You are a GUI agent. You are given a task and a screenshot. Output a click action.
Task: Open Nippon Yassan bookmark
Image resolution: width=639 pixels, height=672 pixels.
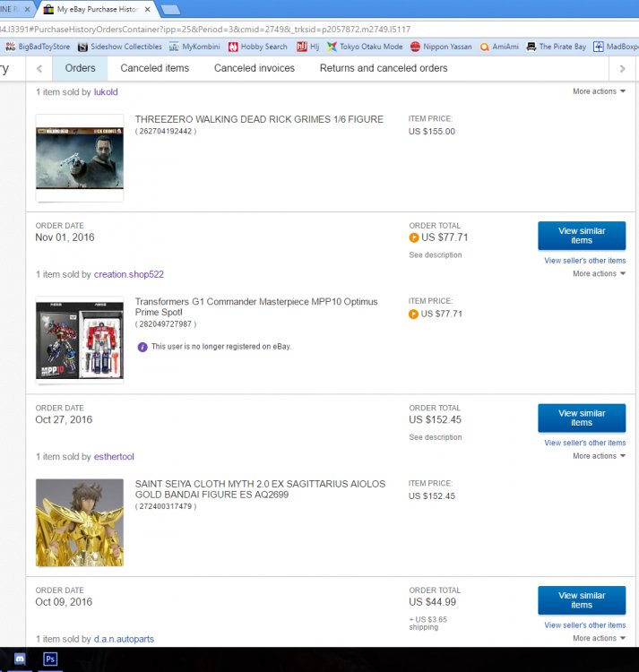[441, 47]
